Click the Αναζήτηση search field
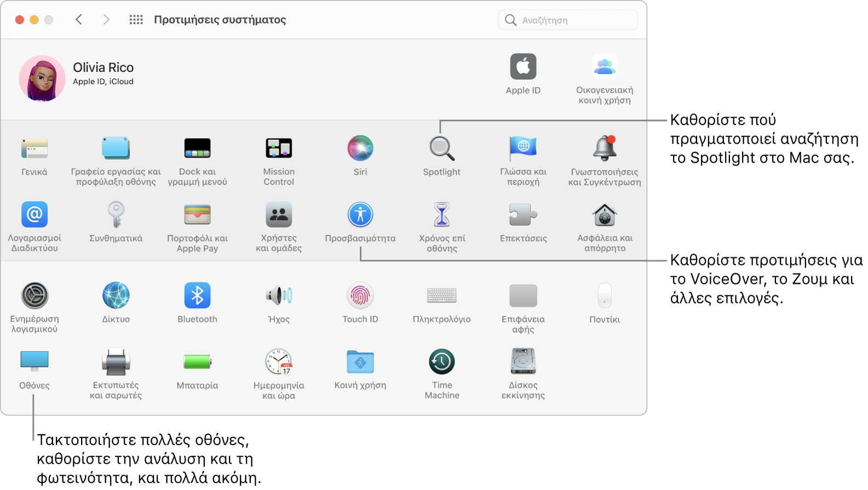868x490 pixels. pyautogui.click(x=568, y=20)
